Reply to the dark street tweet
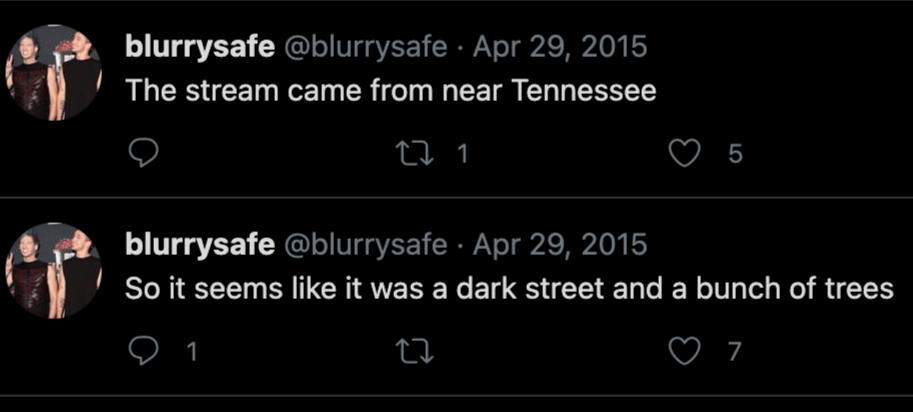Viewport: 913px width, 412px height. click(x=144, y=350)
